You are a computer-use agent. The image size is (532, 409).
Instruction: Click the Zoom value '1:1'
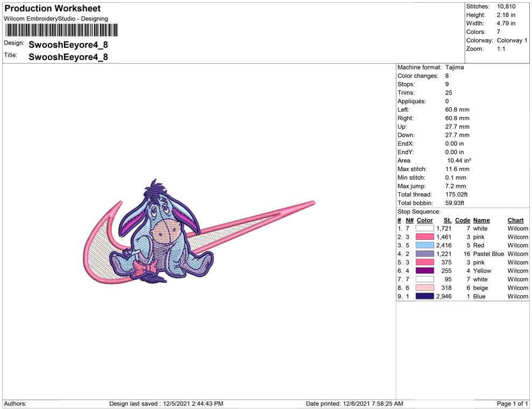[x=501, y=49]
